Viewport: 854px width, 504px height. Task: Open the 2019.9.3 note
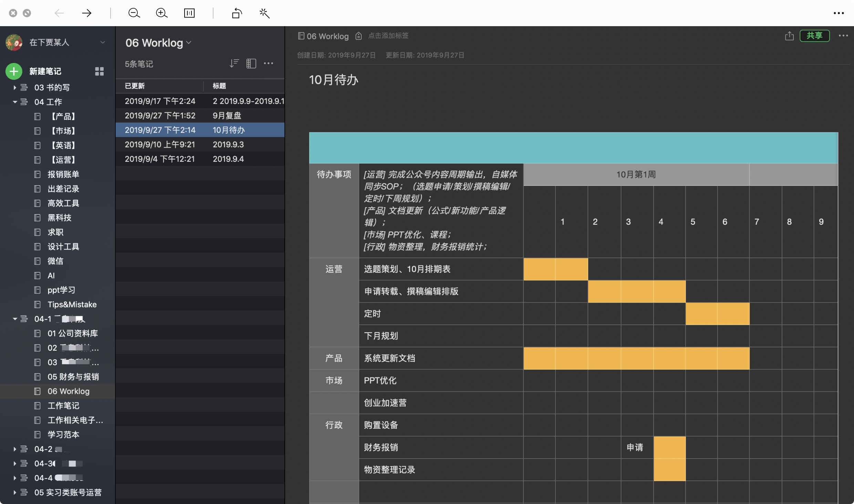coord(200,145)
